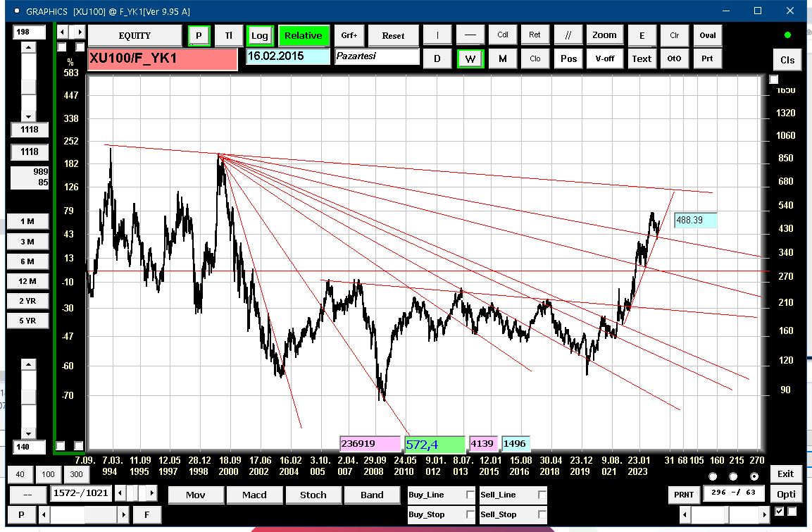Click the up arrow above the 140 box

(x=28, y=365)
